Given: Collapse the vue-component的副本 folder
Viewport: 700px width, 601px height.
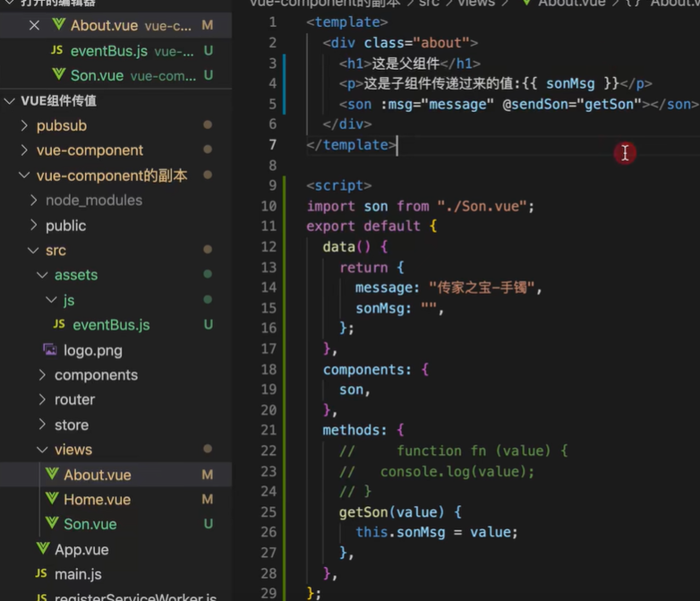Looking at the screenshot, I should click(24, 176).
